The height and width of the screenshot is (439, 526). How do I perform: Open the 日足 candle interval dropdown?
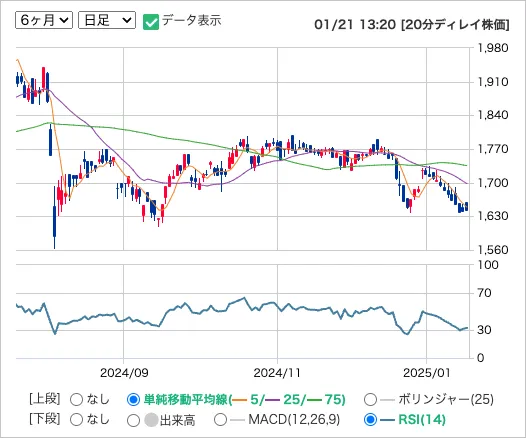(107, 20)
